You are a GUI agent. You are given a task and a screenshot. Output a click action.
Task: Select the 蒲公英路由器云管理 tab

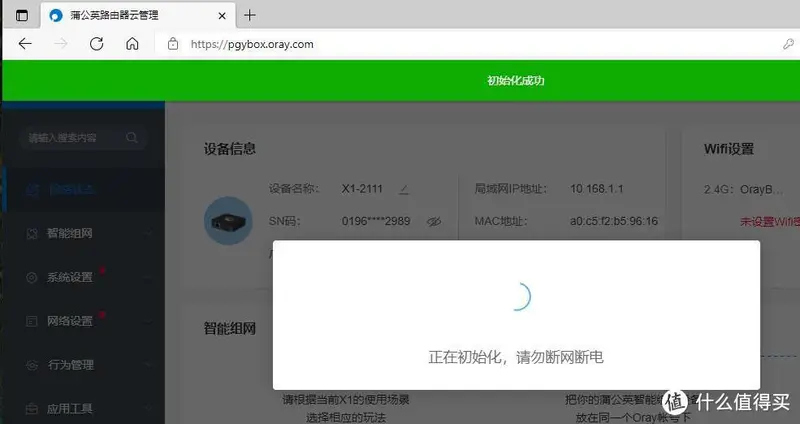click(x=138, y=15)
